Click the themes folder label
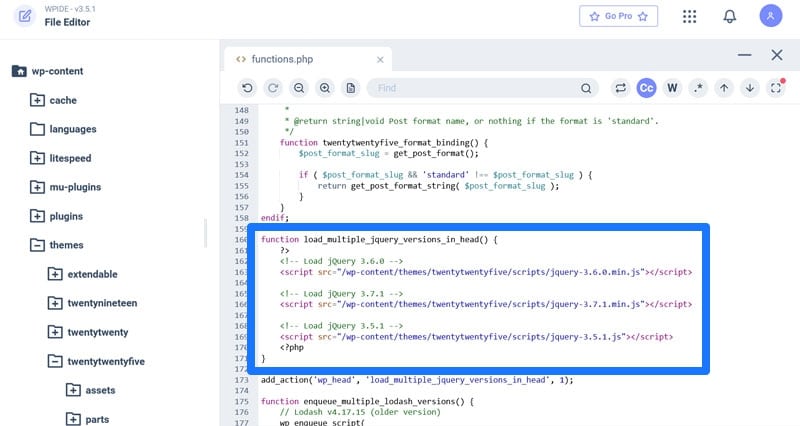This screenshot has width=800, height=426. click(x=66, y=245)
